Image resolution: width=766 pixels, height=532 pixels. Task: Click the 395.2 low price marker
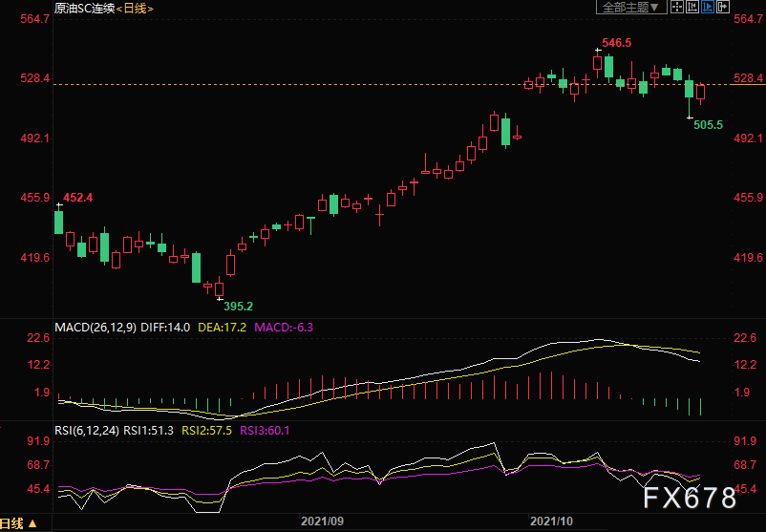[x=239, y=307]
